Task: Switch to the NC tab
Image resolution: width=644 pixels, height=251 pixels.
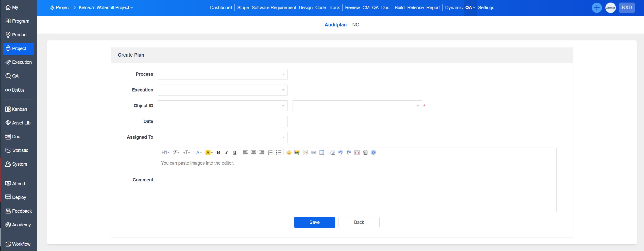Action: [x=355, y=25]
